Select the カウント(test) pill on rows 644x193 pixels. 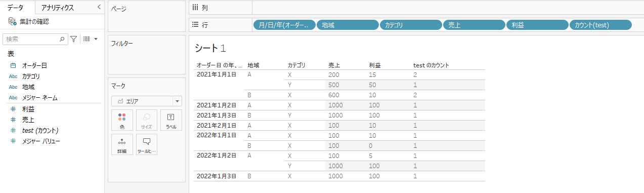[x=600, y=25]
